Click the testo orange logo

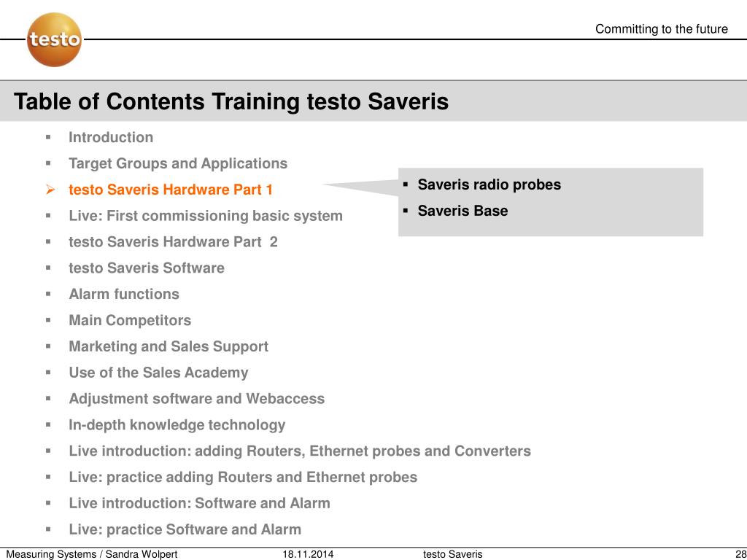tap(54, 39)
